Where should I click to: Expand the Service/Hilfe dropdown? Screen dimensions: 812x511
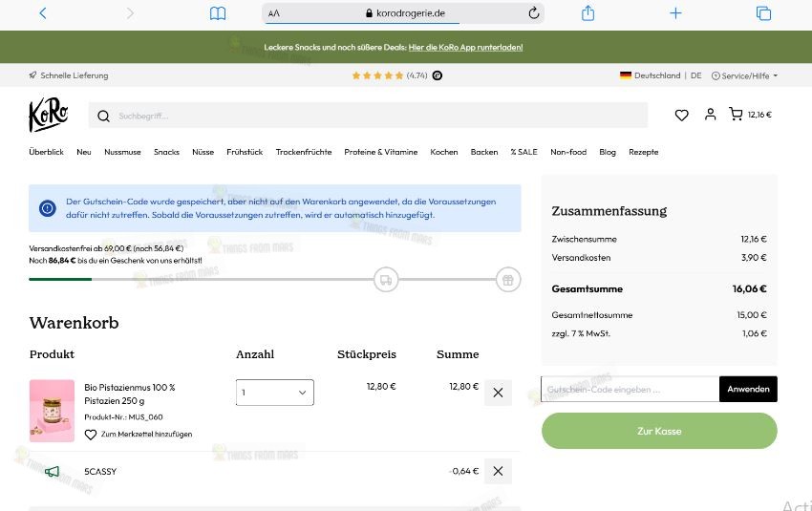(x=745, y=75)
